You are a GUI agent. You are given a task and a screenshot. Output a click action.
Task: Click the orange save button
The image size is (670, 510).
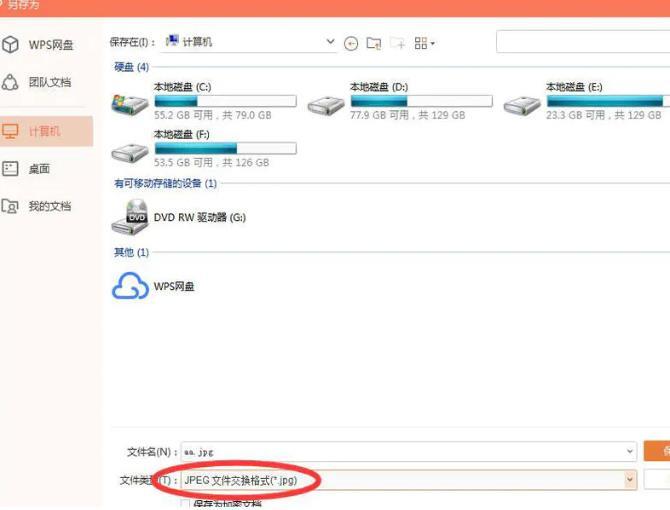click(657, 451)
